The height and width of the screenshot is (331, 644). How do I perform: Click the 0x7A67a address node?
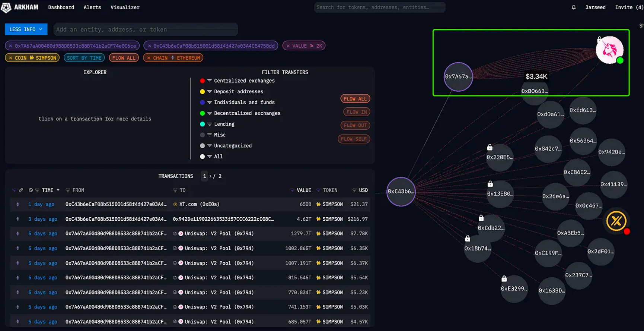point(458,77)
